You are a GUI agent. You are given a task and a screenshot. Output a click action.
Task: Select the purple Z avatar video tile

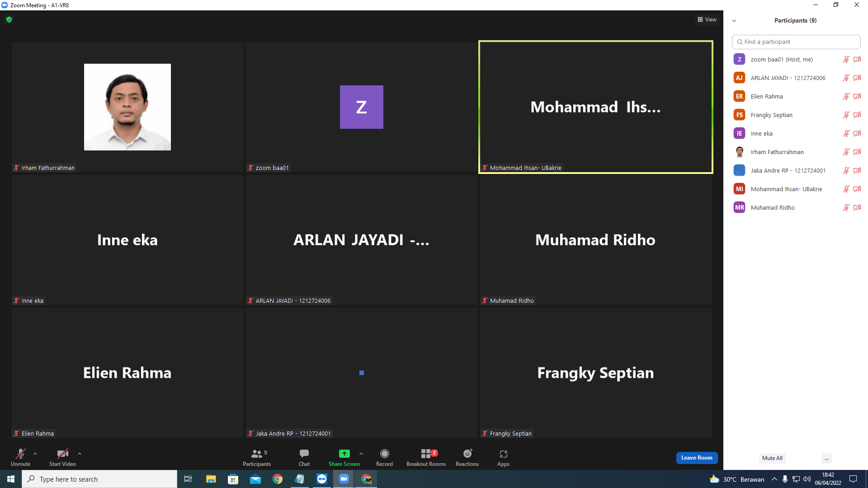[x=362, y=107]
